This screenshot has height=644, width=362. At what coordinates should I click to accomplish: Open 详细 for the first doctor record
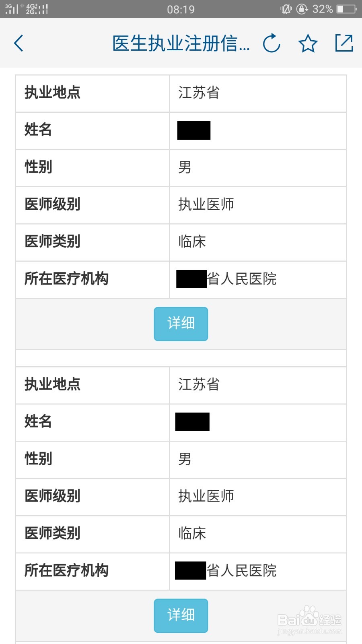pyautogui.click(x=181, y=324)
